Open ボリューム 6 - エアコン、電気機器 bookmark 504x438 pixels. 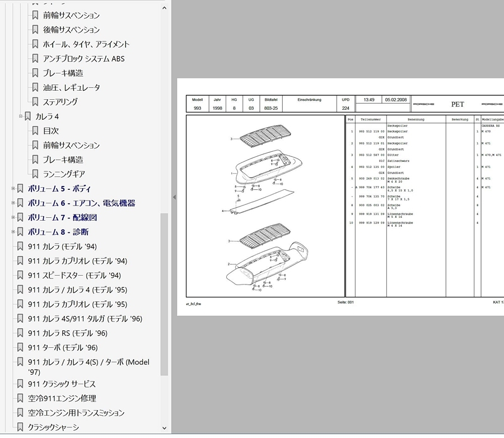[x=81, y=203]
